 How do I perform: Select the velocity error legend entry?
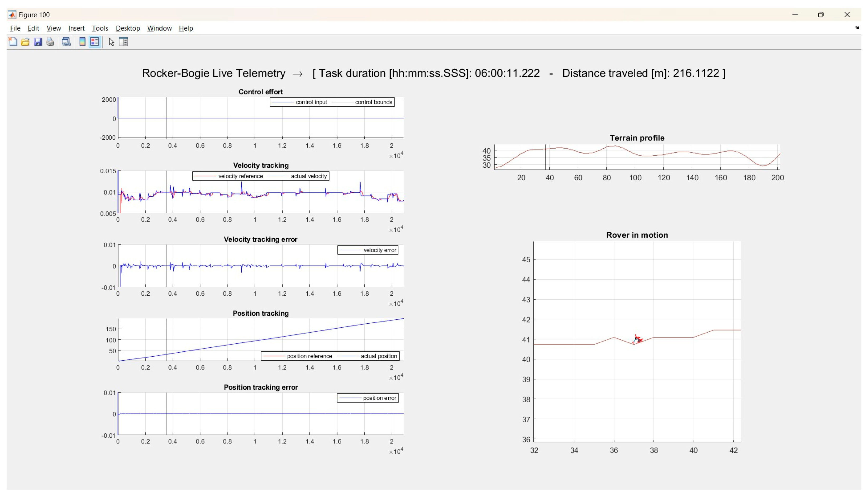379,250
